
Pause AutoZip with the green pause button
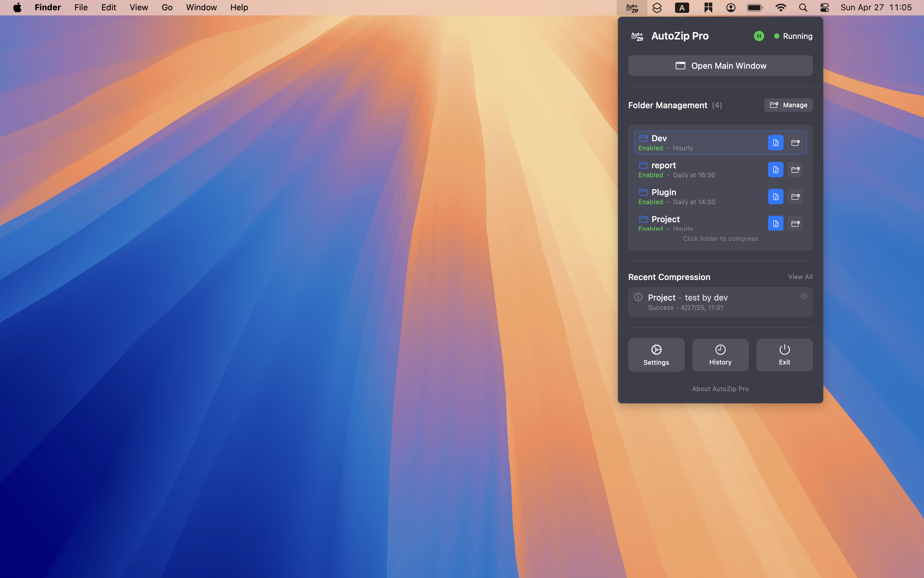pyautogui.click(x=759, y=36)
